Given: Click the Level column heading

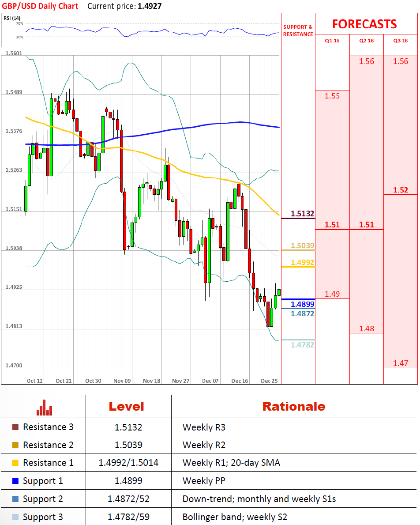Looking at the screenshot, I should pos(127,407).
